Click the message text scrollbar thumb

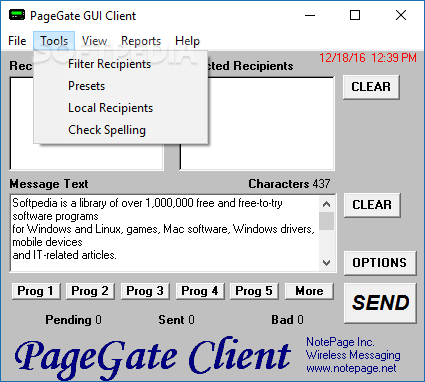coord(327,221)
